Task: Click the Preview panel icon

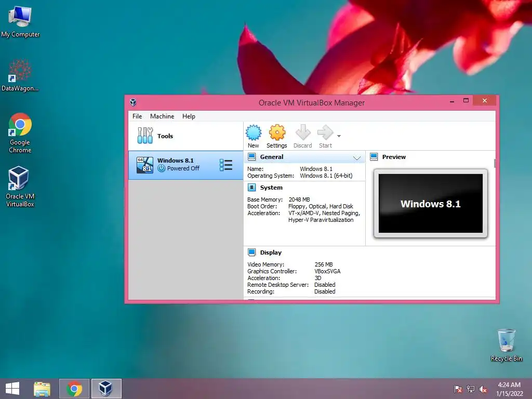Action: 374,157
